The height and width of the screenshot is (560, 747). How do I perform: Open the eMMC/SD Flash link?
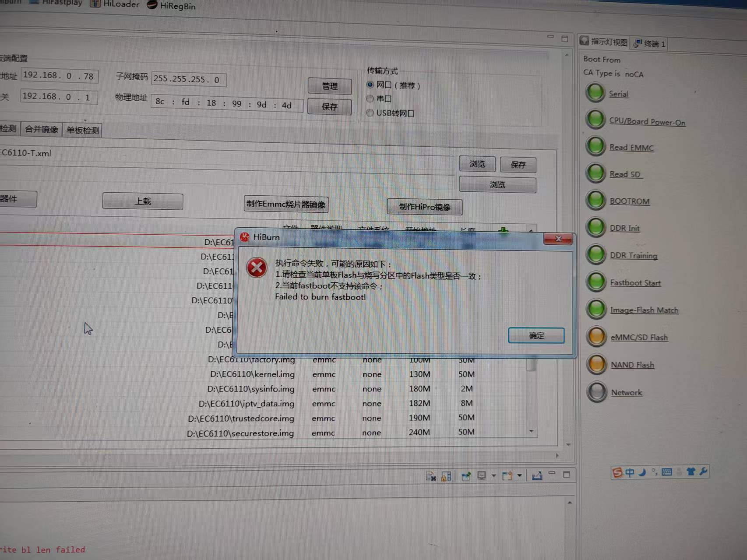[x=639, y=337]
